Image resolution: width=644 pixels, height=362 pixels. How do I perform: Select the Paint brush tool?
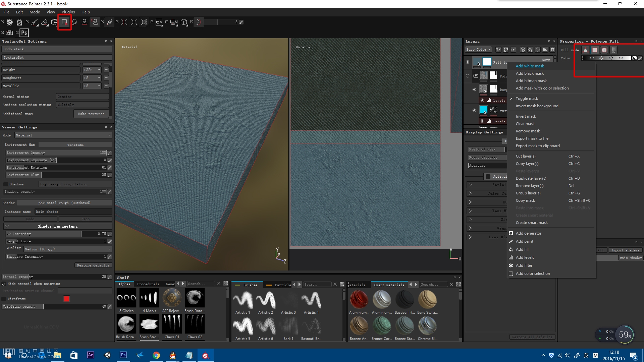[35, 22]
